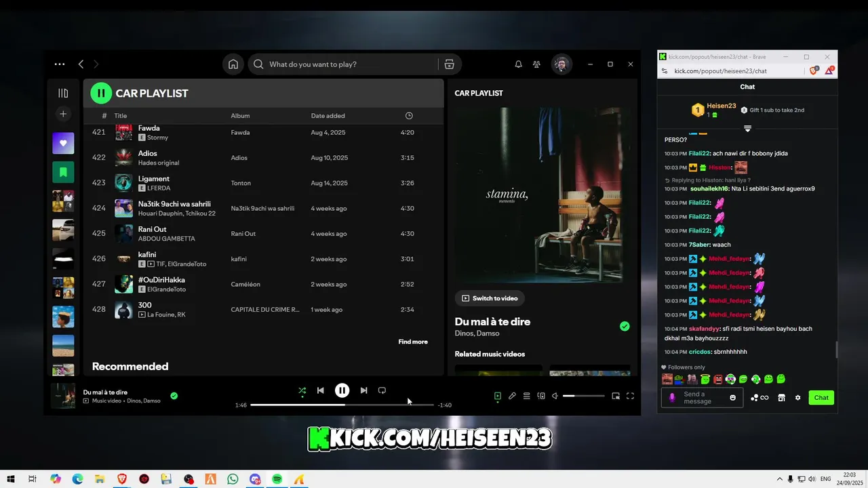Open the Miniplayer icon

coord(616,396)
